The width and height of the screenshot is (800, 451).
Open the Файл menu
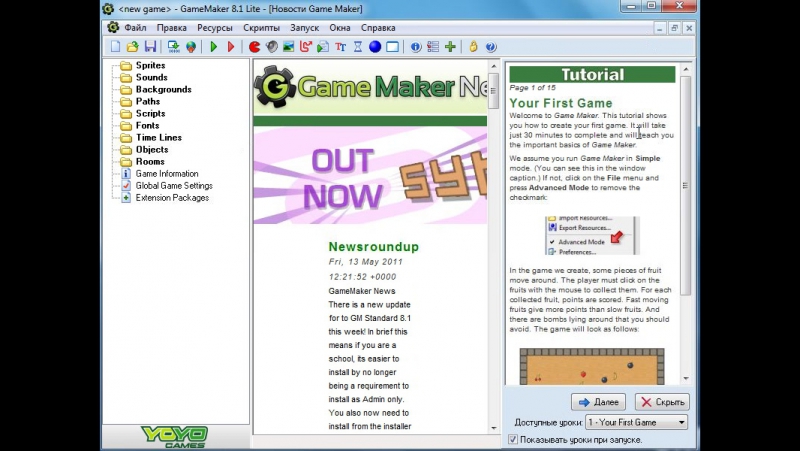(x=135, y=28)
